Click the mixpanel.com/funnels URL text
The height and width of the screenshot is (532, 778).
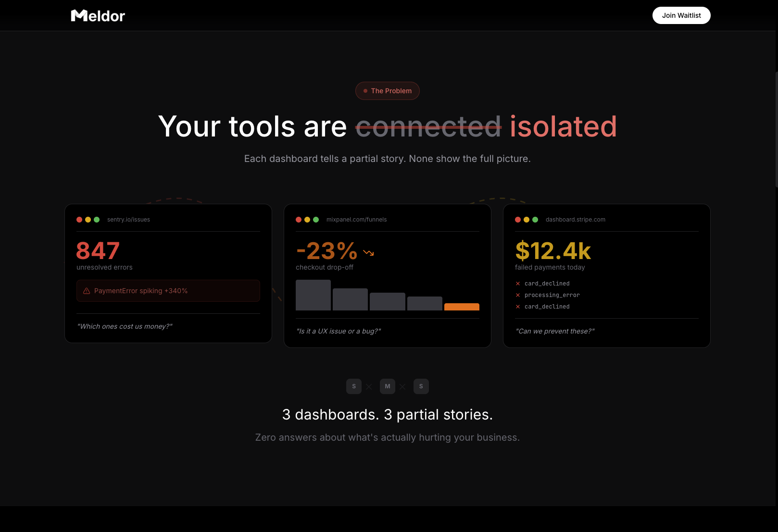[356, 220]
